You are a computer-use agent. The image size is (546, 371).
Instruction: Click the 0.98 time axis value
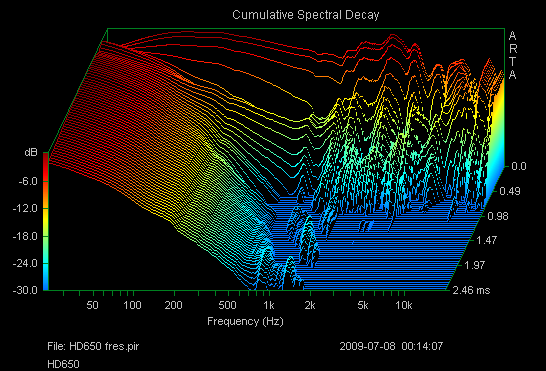pos(498,216)
